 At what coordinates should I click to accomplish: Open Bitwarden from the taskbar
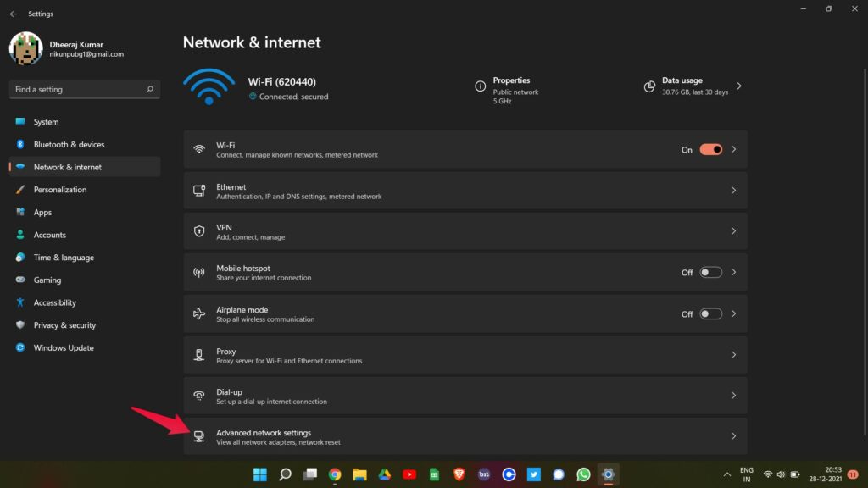pos(484,474)
